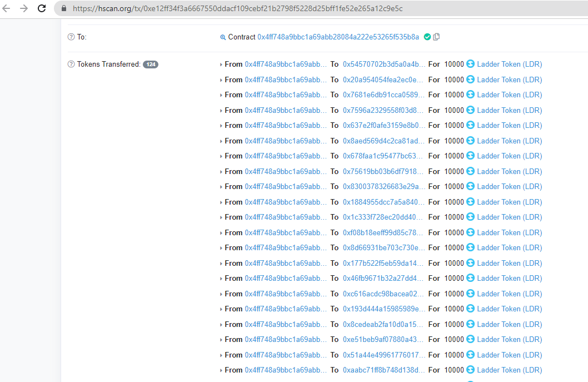The width and height of the screenshot is (588, 382).
Task: Click From address in 0x177b522f5eb59da14 row
Action: tap(286, 263)
